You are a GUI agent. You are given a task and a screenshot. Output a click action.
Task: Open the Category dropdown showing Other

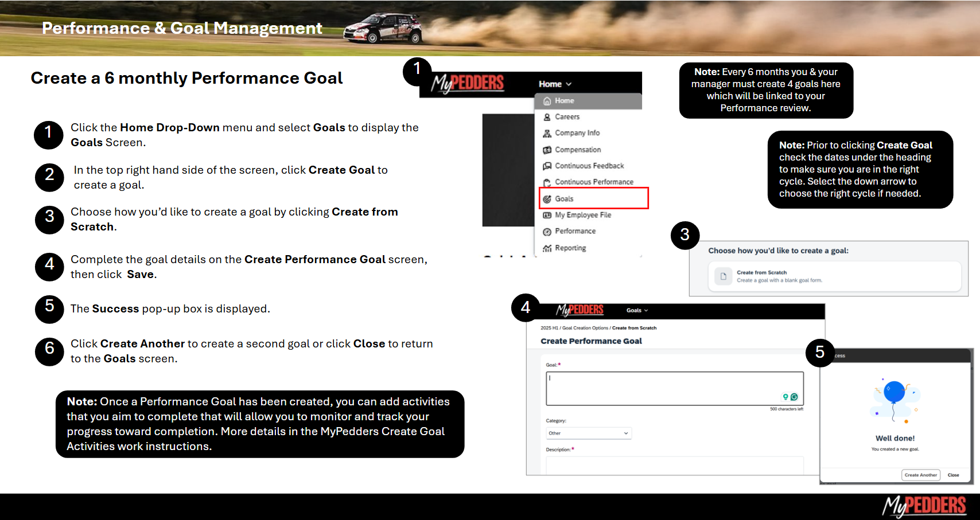pyautogui.click(x=588, y=433)
